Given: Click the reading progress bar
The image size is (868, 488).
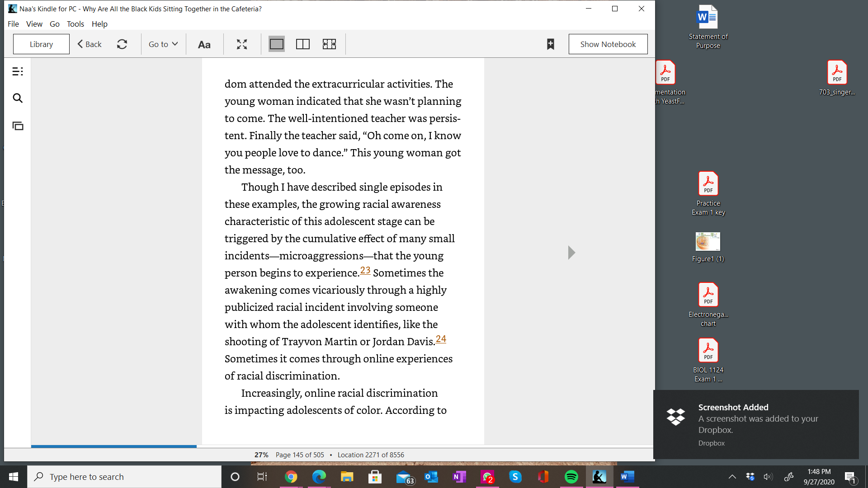Looking at the screenshot, I should point(342,446).
